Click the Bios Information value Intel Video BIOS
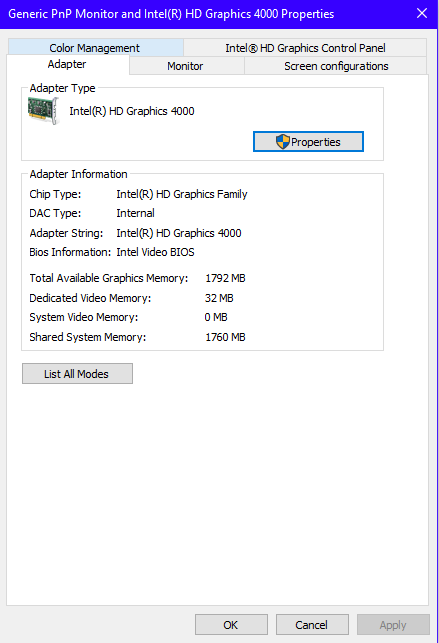 155,252
